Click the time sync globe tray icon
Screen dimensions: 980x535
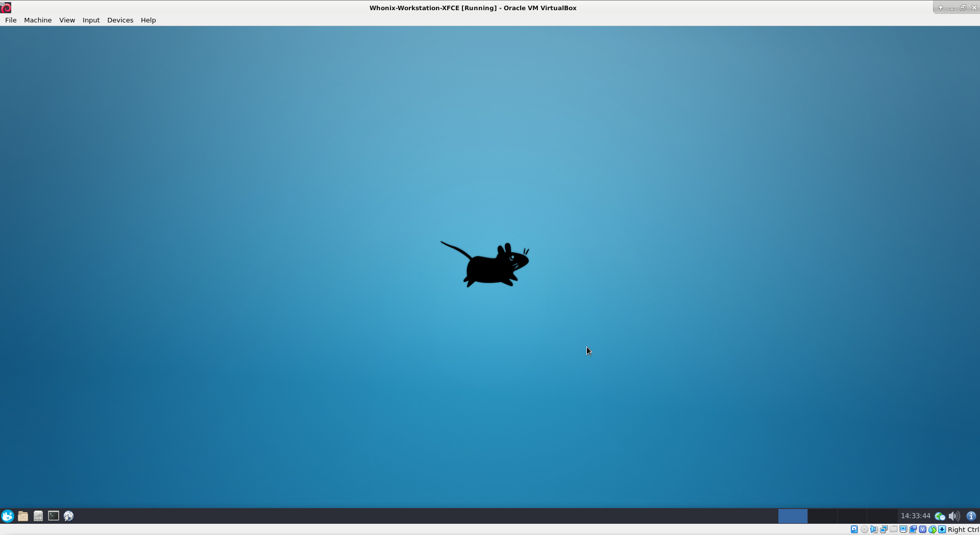coord(940,516)
